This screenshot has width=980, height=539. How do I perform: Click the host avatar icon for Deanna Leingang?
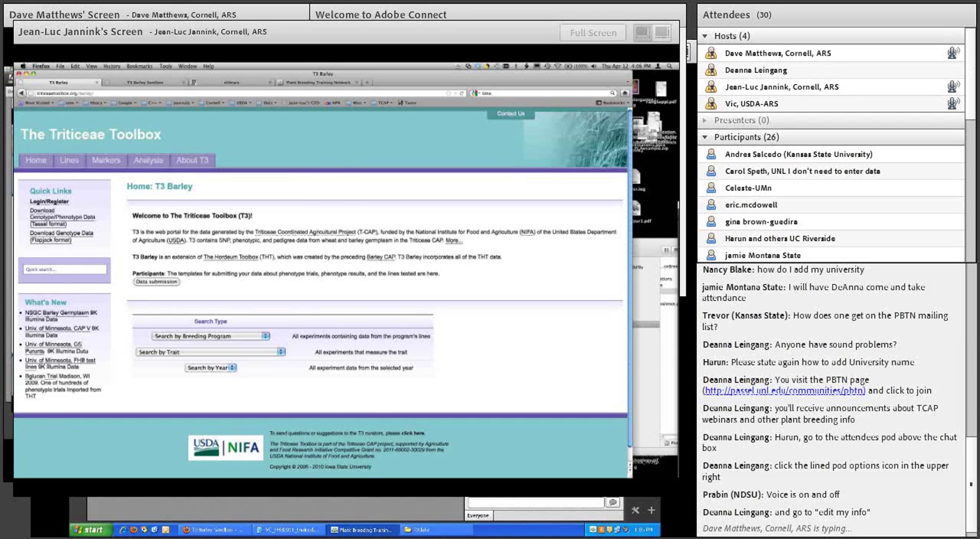coord(711,70)
